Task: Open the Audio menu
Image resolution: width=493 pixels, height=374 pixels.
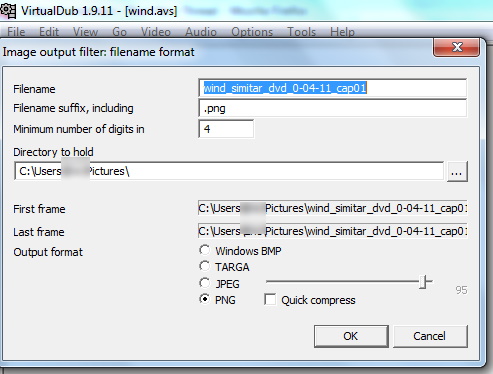Action: [x=201, y=32]
